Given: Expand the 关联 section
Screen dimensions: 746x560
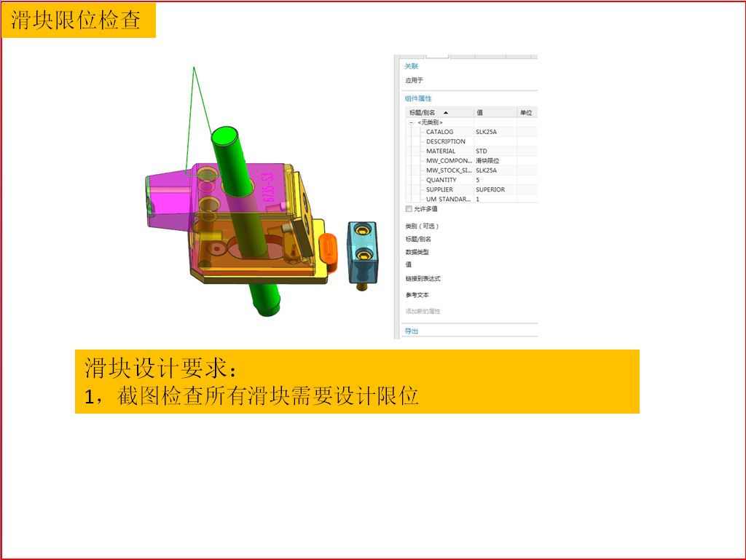Looking at the screenshot, I should (412, 66).
